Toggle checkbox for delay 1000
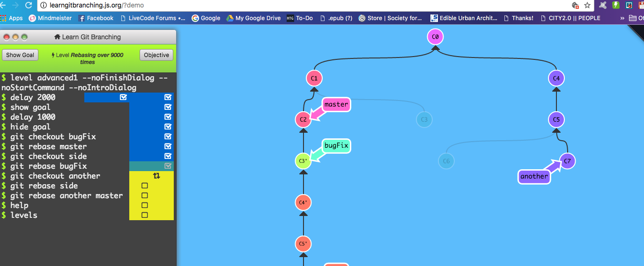This screenshot has height=266, width=644. [168, 117]
